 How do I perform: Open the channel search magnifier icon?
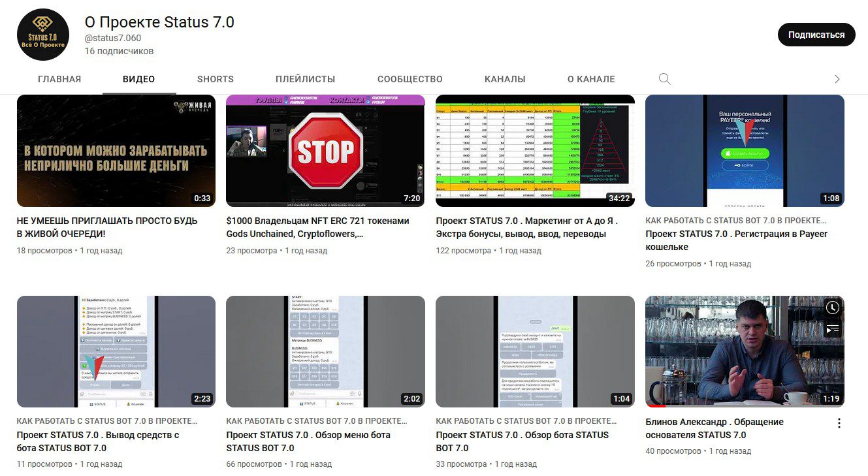(664, 79)
